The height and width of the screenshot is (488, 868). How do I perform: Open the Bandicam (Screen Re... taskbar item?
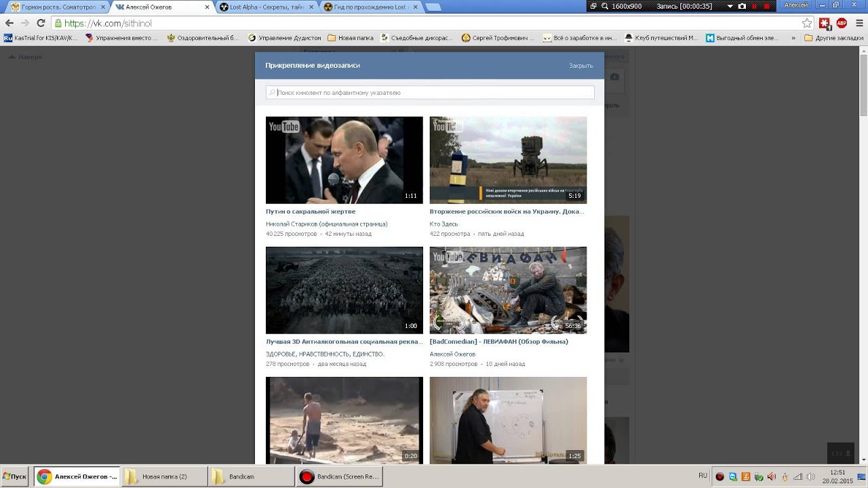(x=339, y=476)
